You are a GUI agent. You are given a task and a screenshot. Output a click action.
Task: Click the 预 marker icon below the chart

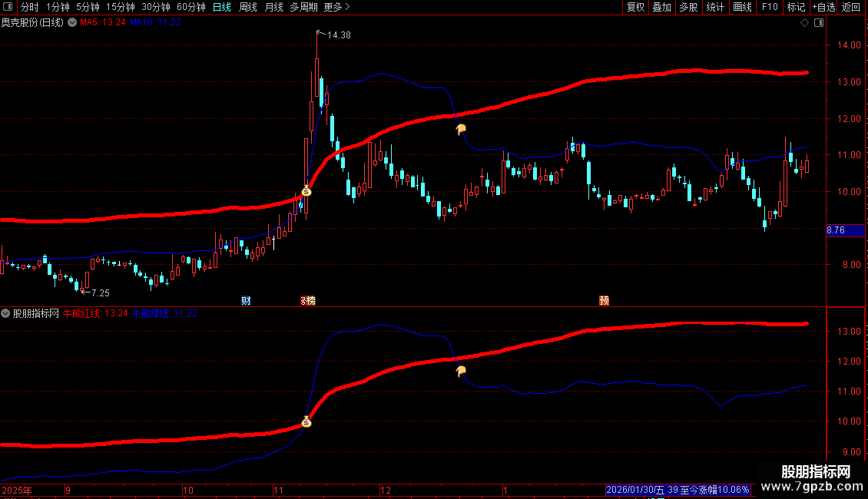(604, 300)
